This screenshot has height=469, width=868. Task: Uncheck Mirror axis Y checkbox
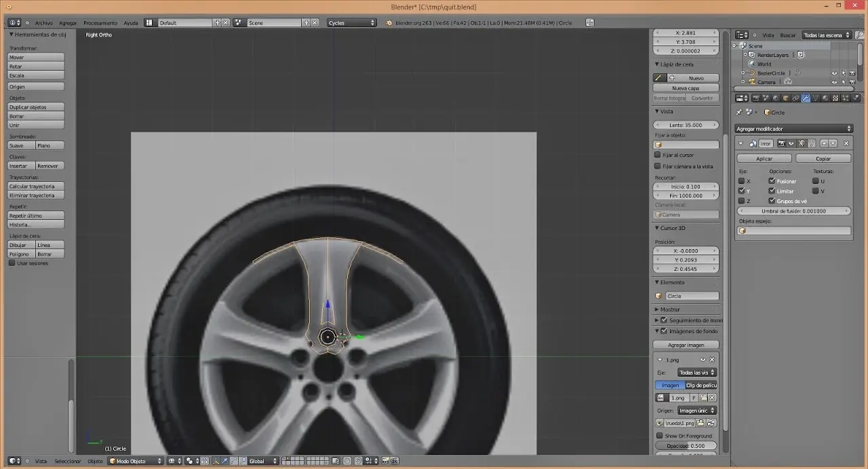tap(741, 191)
